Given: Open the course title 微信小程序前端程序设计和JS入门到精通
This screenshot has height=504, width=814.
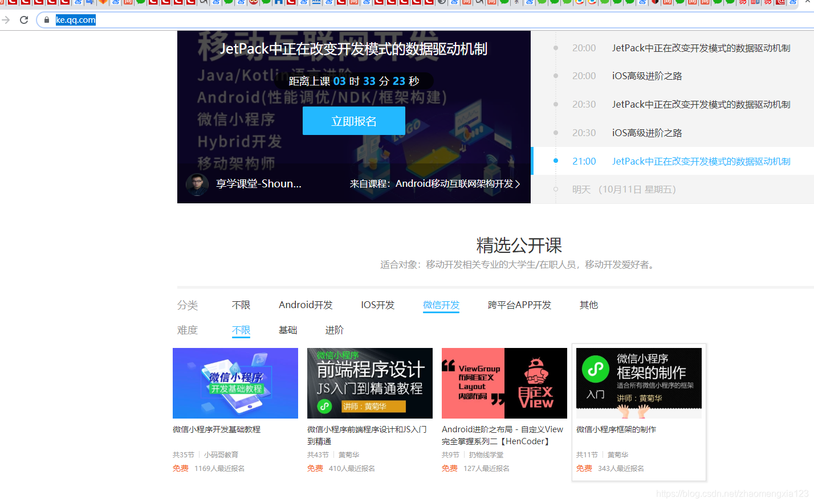Looking at the screenshot, I should (x=367, y=435).
